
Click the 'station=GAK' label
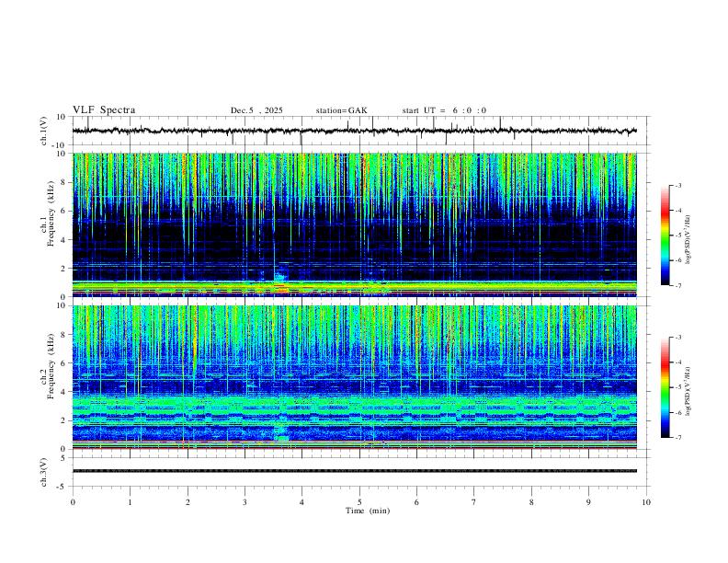[x=341, y=110]
